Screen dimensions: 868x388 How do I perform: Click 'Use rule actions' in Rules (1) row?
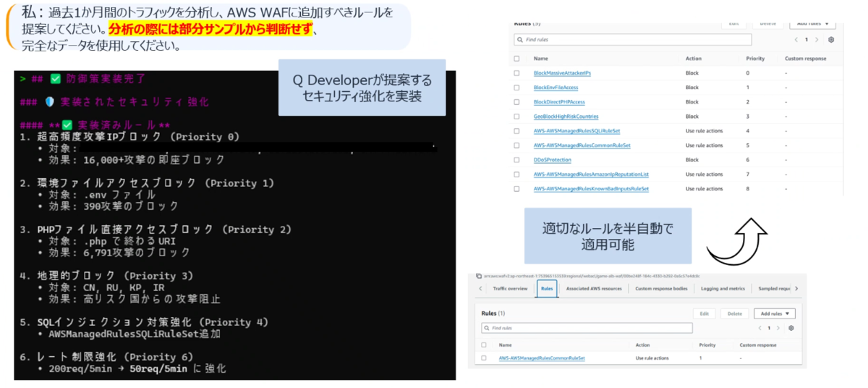pos(652,358)
